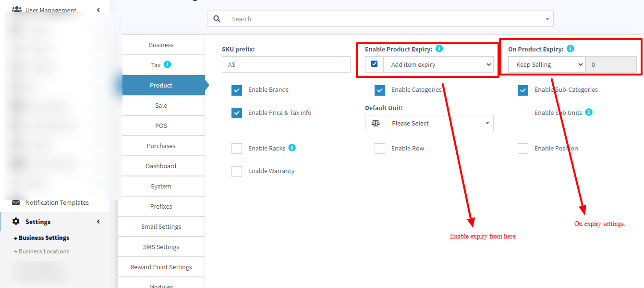Click Enable Product Expiry info icon

coord(439,49)
